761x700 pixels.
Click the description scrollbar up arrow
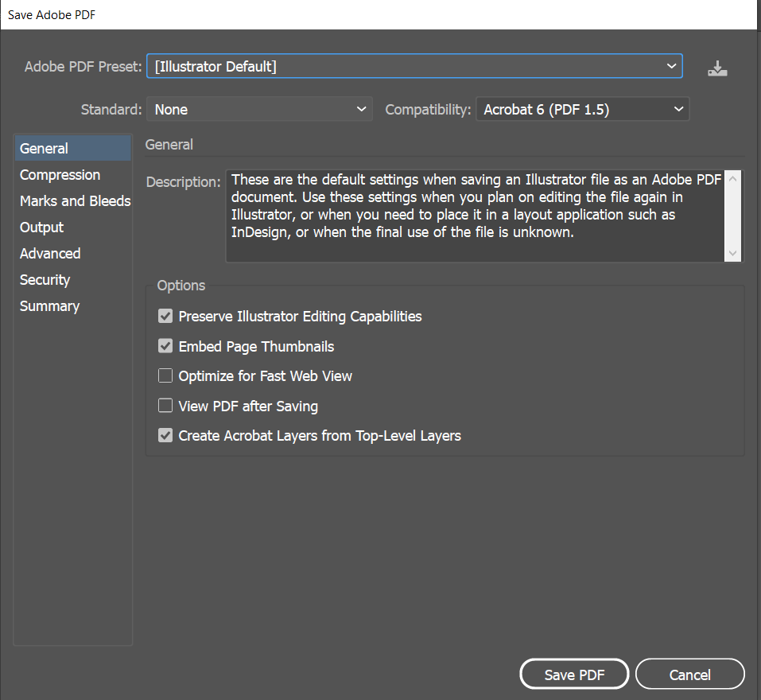733,179
